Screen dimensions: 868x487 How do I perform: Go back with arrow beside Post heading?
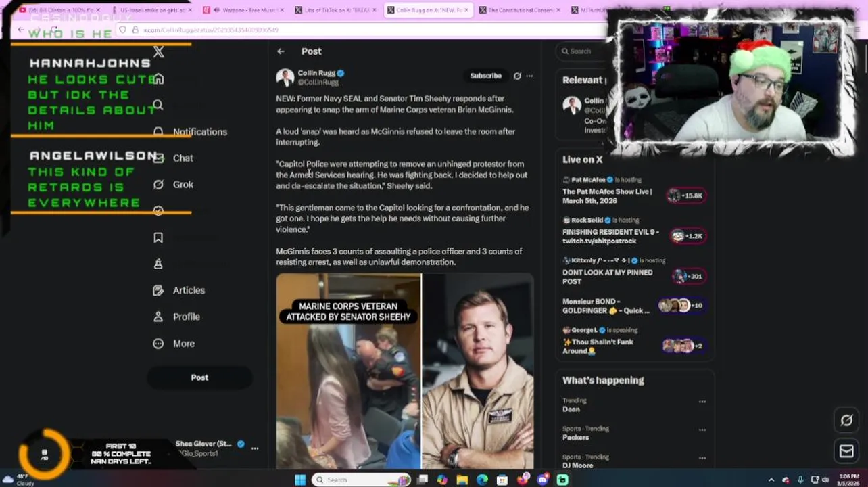[281, 51]
